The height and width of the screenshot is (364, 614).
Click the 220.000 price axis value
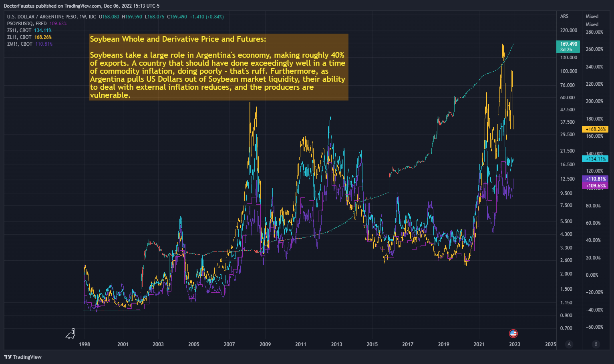point(569,30)
